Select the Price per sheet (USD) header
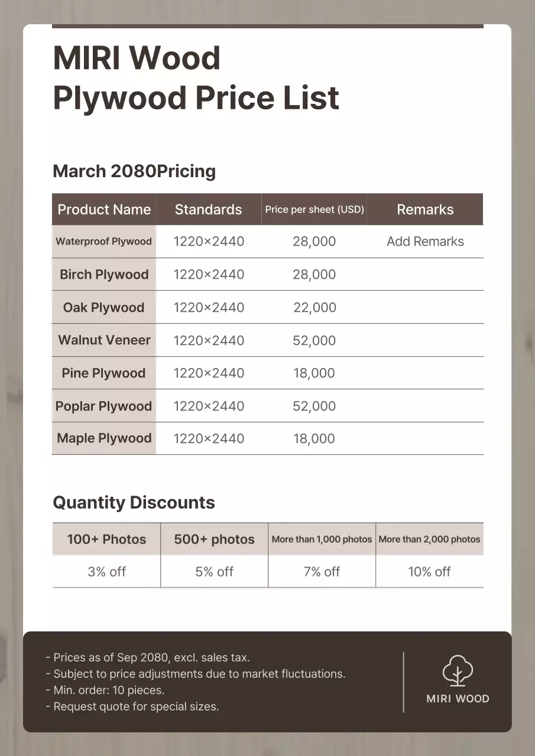The height and width of the screenshot is (756, 535). click(x=314, y=210)
